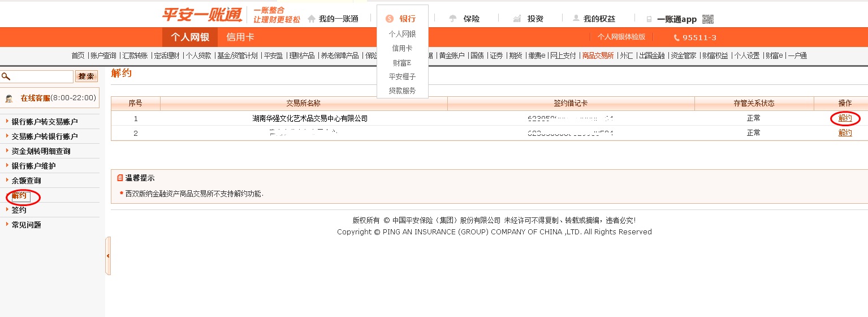Screen dimensions: 868x317
Task: Open 资金管家 in navigation bar
Action: [x=683, y=55]
